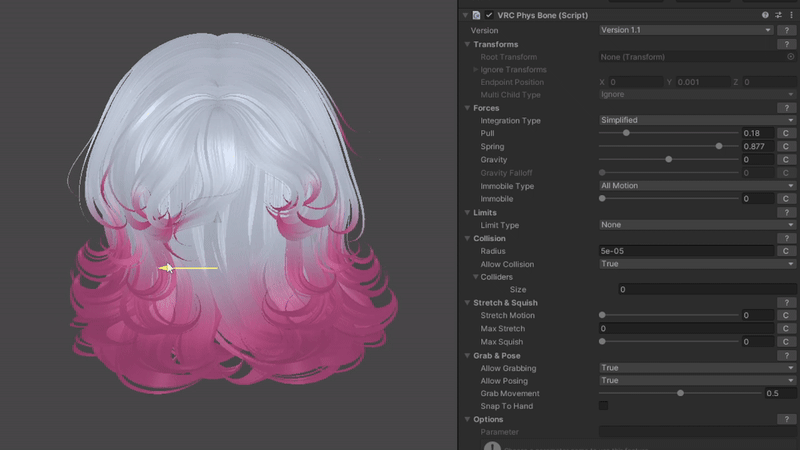Click the help button for Collision section
The image size is (800, 450).
point(786,239)
